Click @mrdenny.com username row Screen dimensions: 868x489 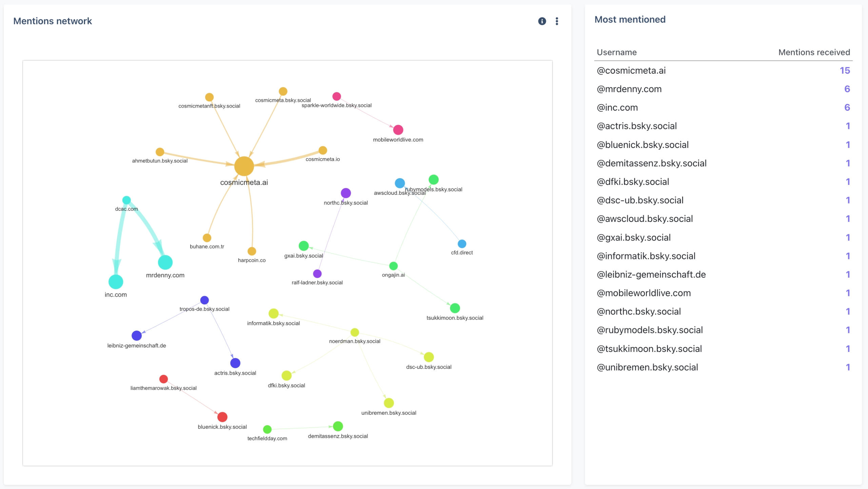[x=629, y=89]
